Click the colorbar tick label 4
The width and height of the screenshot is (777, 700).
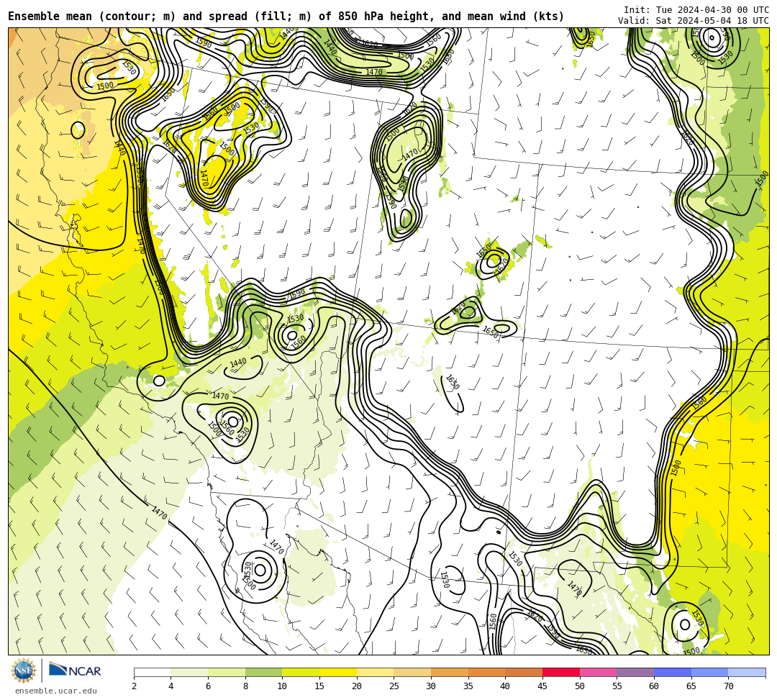(171, 686)
